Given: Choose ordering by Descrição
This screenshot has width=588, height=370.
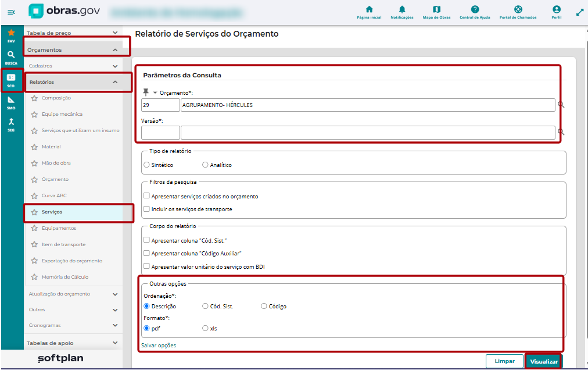Looking at the screenshot, I should coord(146,306).
